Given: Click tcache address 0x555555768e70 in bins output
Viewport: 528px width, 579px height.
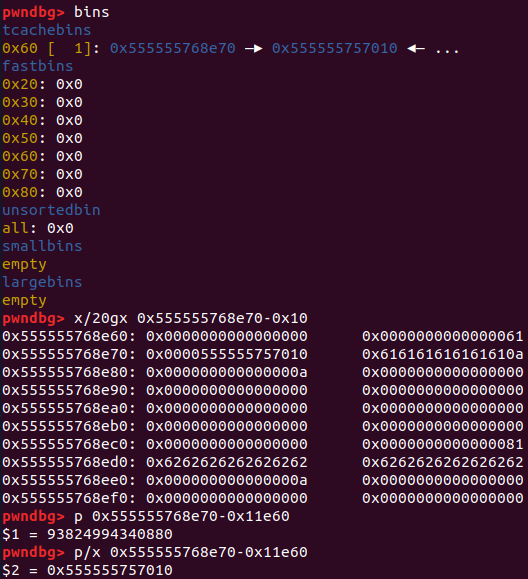Looking at the screenshot, I should (173, 48).
